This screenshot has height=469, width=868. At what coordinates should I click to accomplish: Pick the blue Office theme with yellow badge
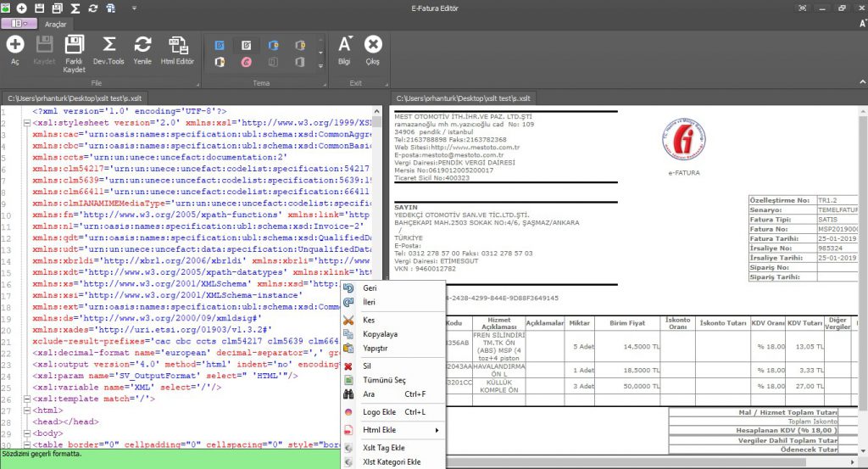pyautogui.click(x=273, y=46)
